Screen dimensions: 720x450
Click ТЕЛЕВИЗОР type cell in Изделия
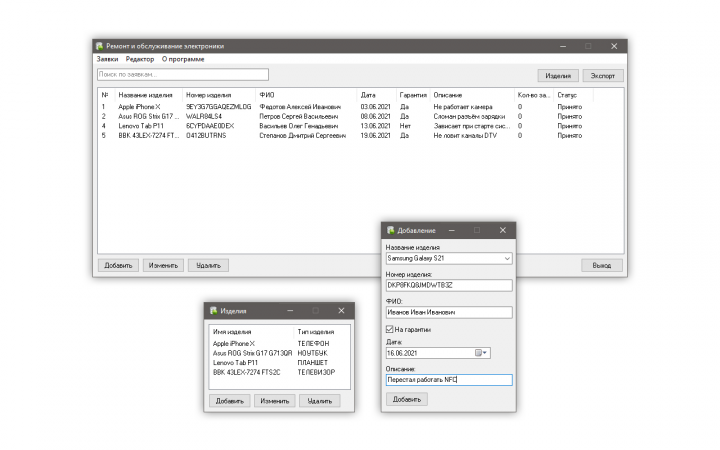[x=316, y=372]
